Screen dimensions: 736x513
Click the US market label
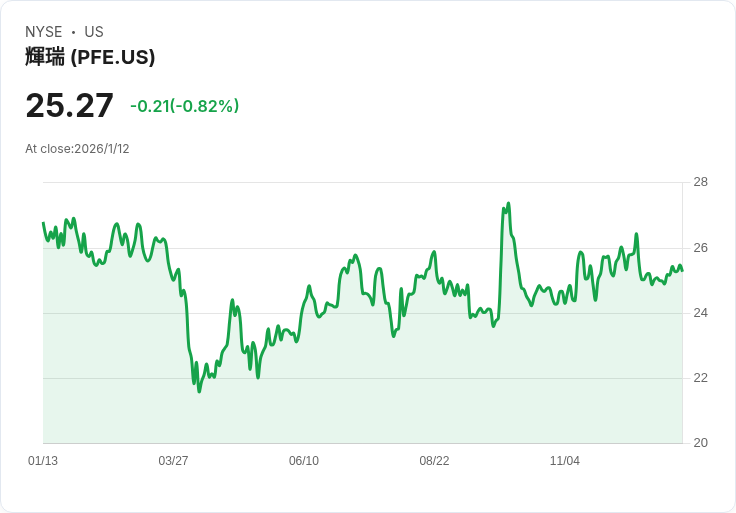coord(94,32)
